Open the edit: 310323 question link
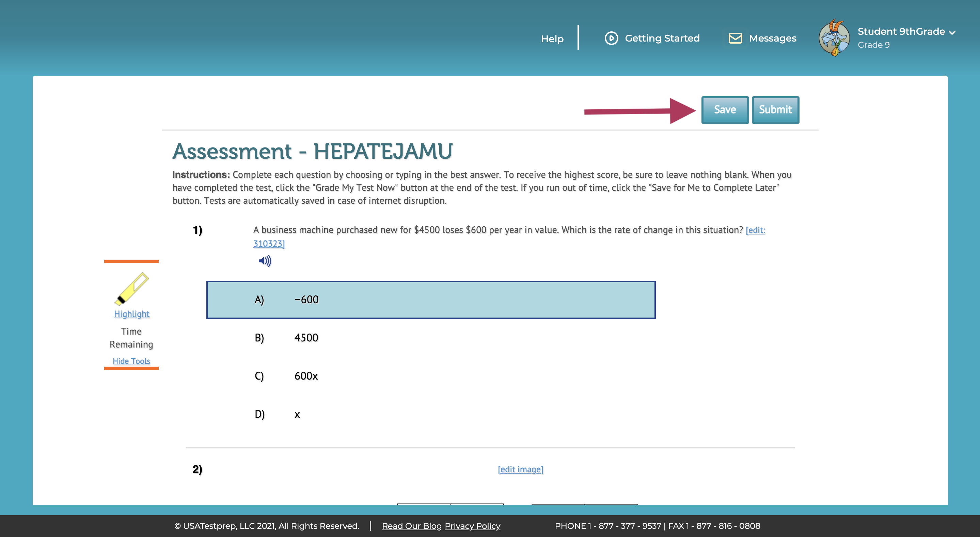980x537 pixels. point(755,230)
